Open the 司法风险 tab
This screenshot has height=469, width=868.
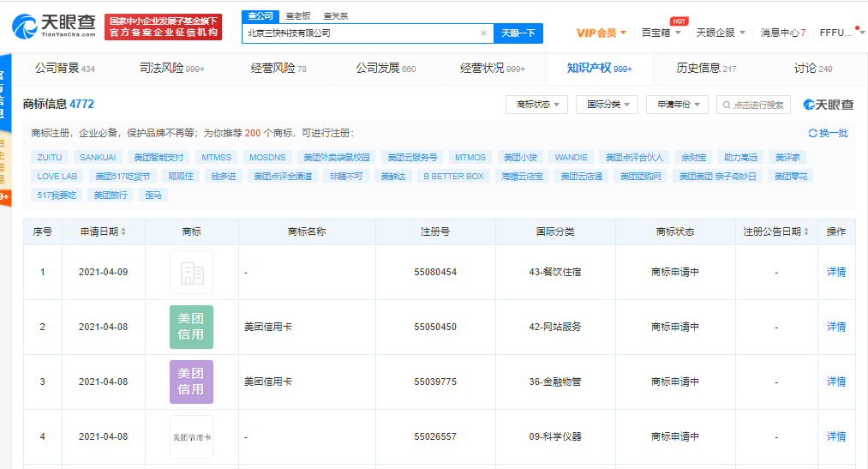171,68
